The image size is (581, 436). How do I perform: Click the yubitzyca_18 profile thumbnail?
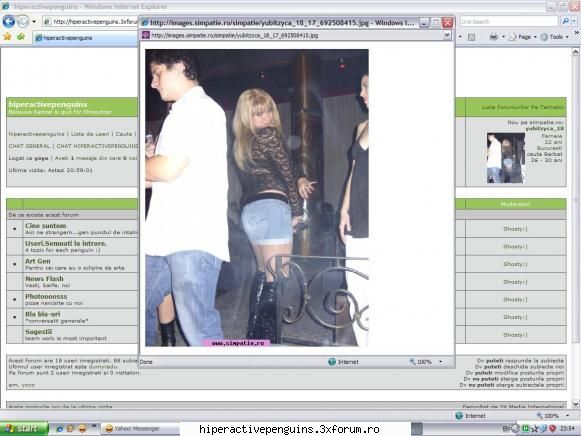tap(505, 158)
